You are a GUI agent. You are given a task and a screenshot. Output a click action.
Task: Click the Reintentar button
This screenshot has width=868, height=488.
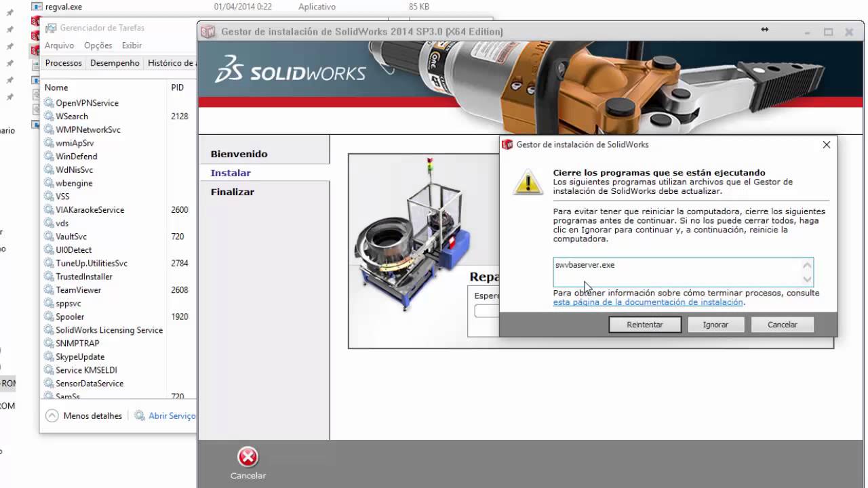pyautogui.click(x=645, y=325)
